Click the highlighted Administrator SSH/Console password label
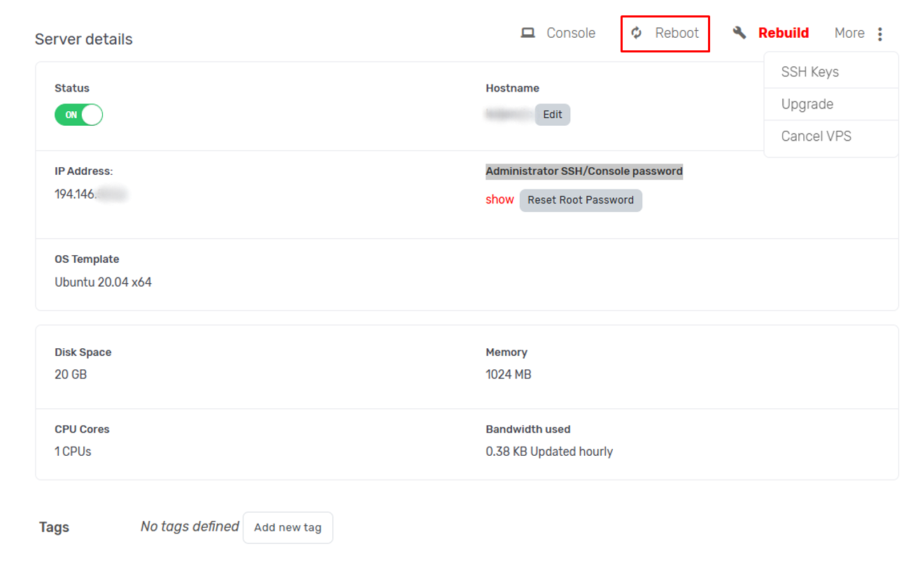The height and width of the screenshot is (588, 920). [584, 171]
